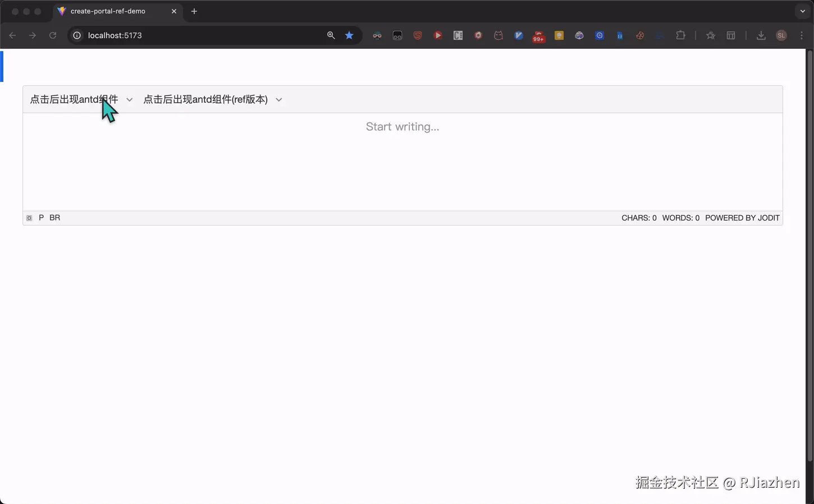Click the back navigation arrow
814x504 pixels.
pyautogui.click(x=12, y=35)
